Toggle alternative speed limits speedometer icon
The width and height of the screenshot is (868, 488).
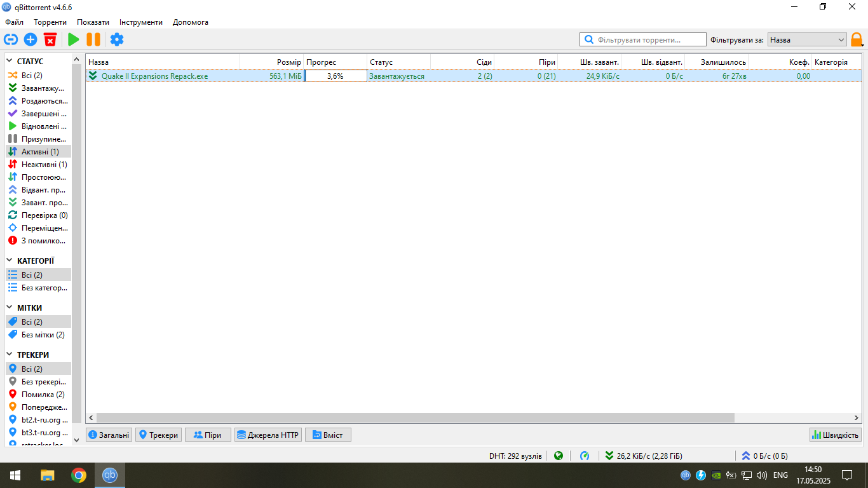585,456
